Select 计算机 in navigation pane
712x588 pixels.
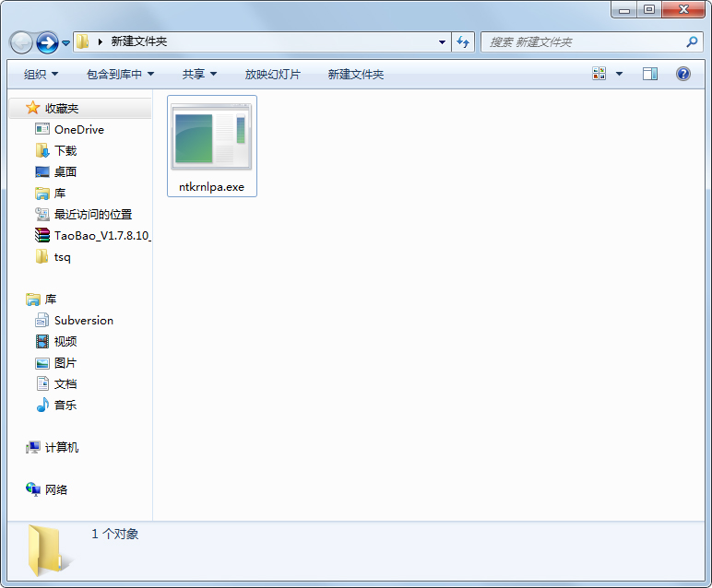[62, 447]
